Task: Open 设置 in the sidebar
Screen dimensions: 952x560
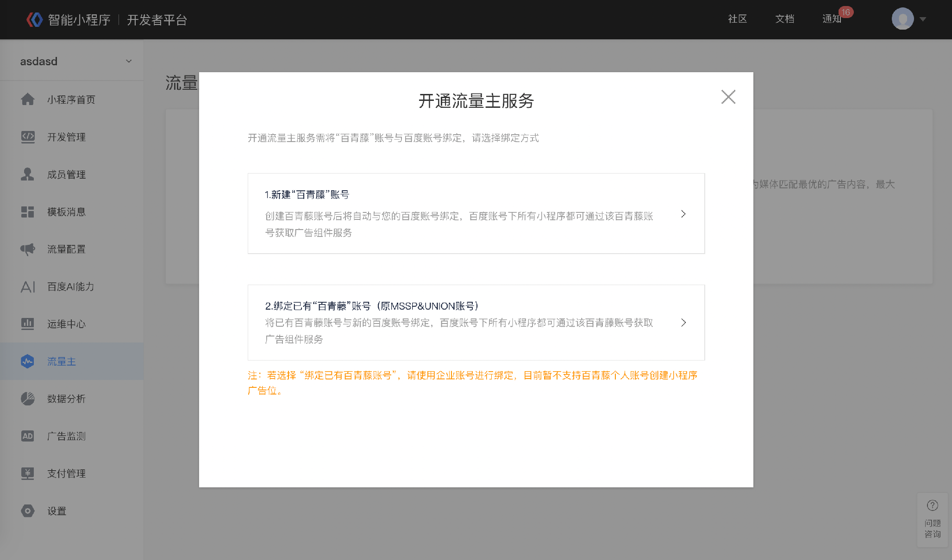Action: (72, 511)
